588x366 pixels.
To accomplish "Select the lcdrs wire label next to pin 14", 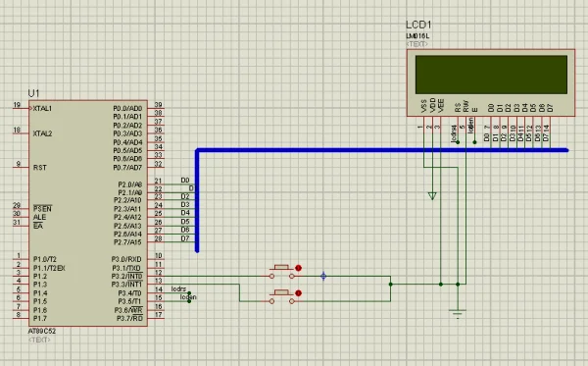I will tap(179, 288).
